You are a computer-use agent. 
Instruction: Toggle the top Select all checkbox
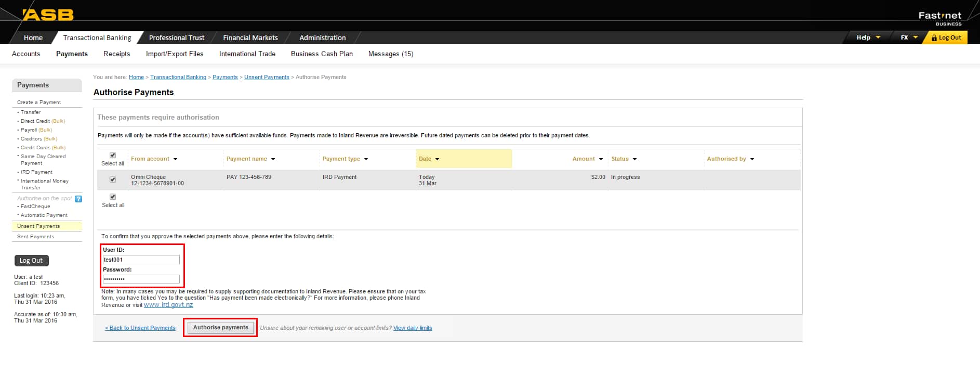113,155
